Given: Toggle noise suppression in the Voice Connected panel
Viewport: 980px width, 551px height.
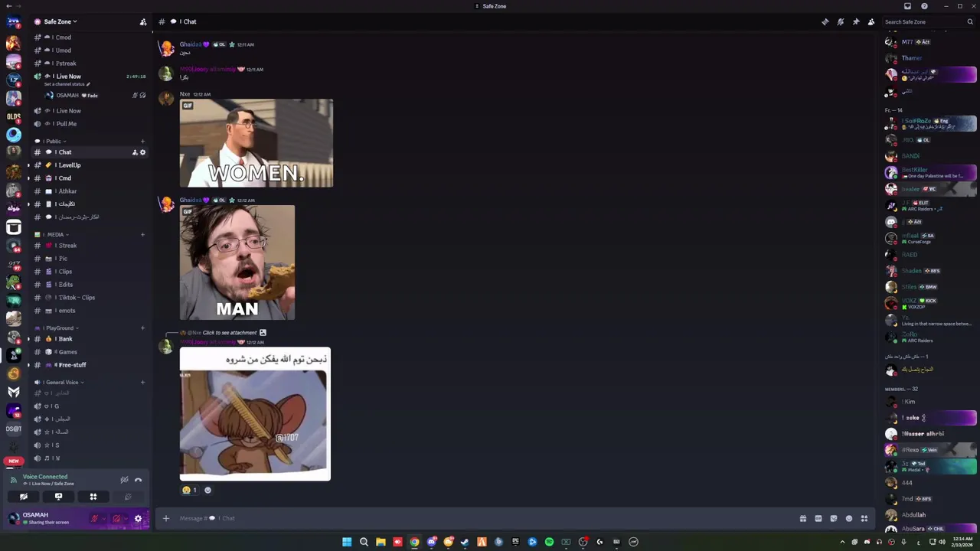Looking at the screenshot, I should (x=124, y=480).
